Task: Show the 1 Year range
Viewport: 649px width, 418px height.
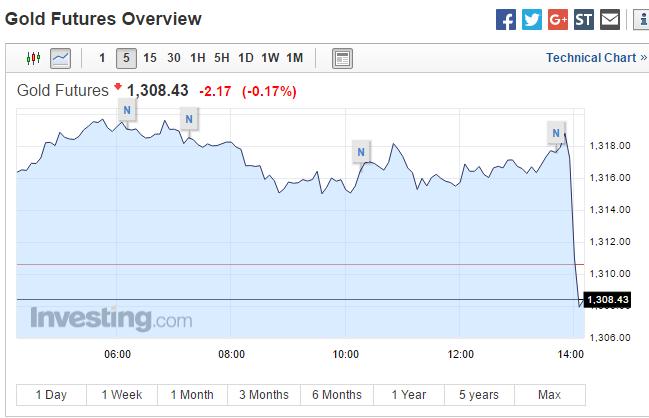Action: [408, 394]
